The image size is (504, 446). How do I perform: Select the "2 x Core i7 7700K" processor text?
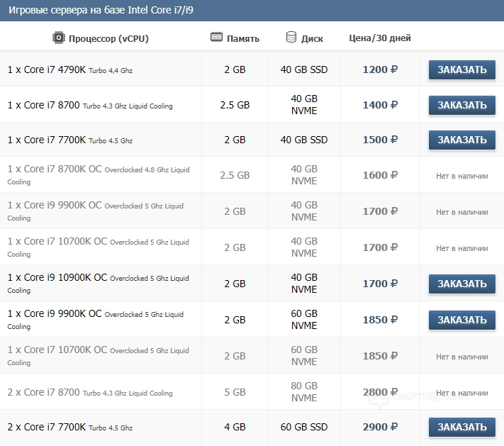pyautogui.click(x=47, y=427)
